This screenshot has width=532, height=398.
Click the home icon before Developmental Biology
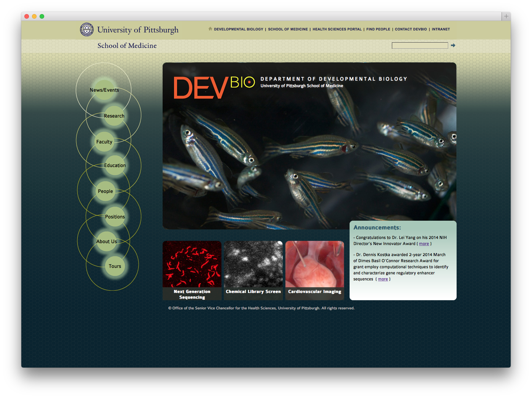(x=210, y=29)
